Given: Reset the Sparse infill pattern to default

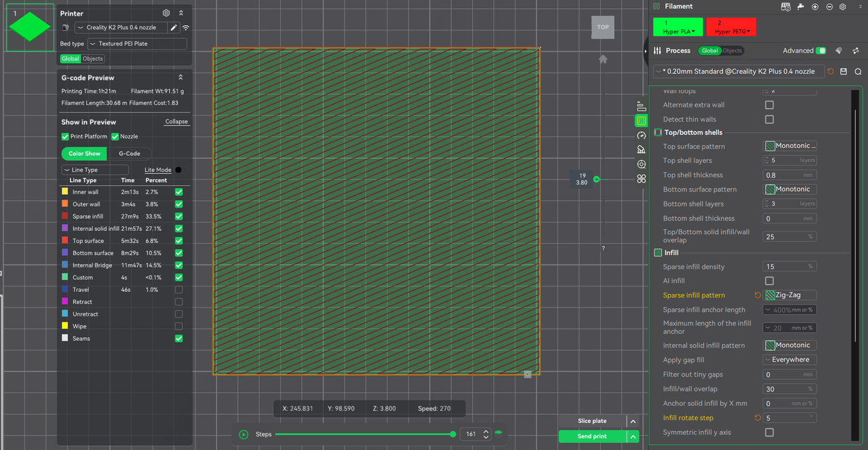Looking at the screenshot, I should click(757, 295).
